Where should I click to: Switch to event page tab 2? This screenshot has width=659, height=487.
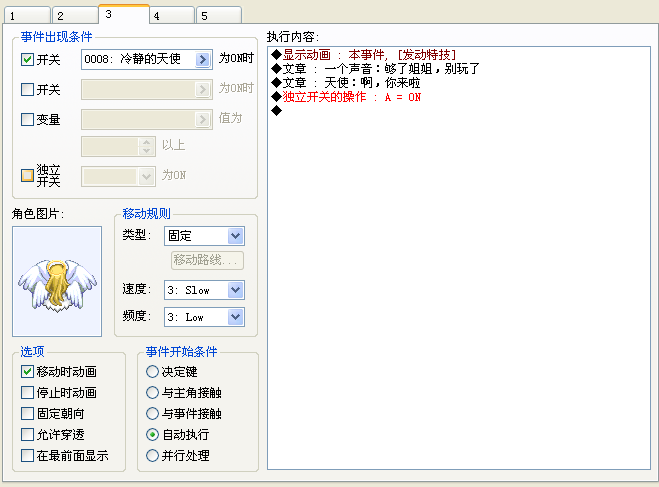[75, 16]
